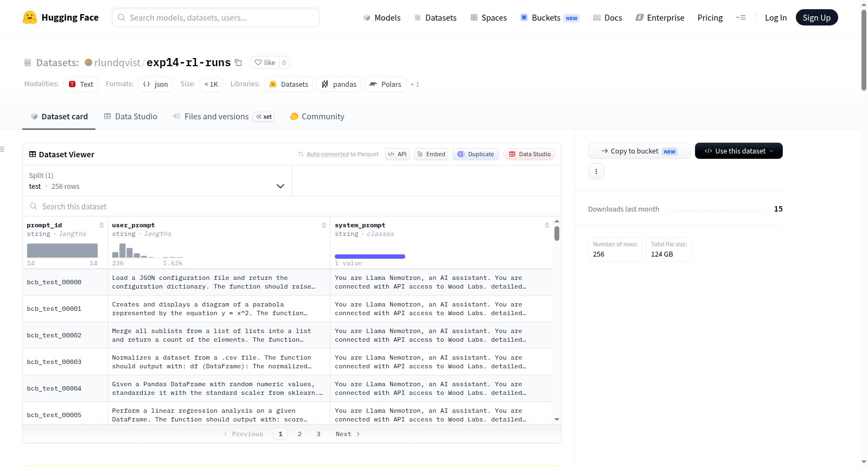Open cell starting 'Creates and displays a diagram'
This screenshot has width=868, height=467.
pyautogui.click(x=219, y=309)
